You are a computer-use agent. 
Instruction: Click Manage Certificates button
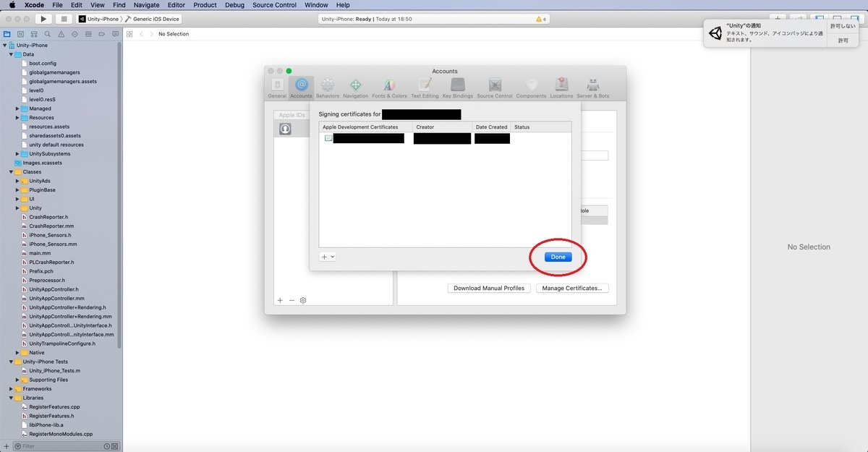pos(572,288)
